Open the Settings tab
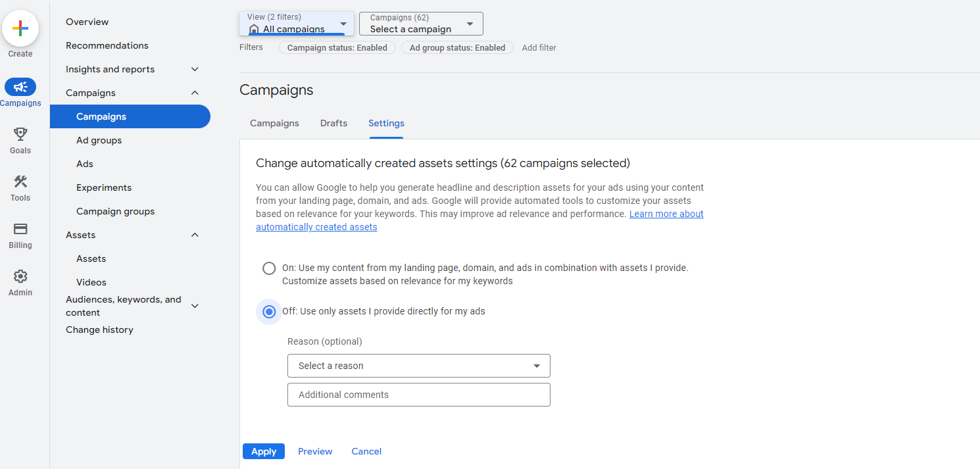This screenshot has height=469, width=980. coord(386,123)
